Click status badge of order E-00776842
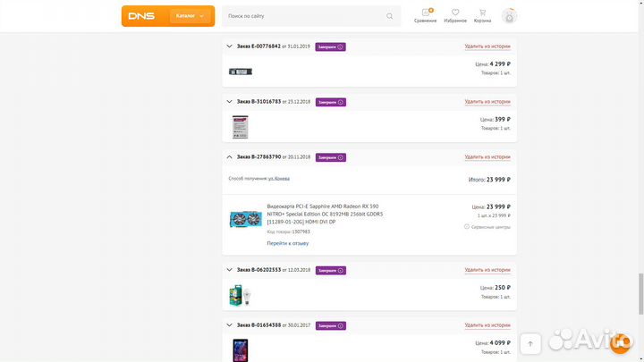644x362 pixels. pos(331,46)
